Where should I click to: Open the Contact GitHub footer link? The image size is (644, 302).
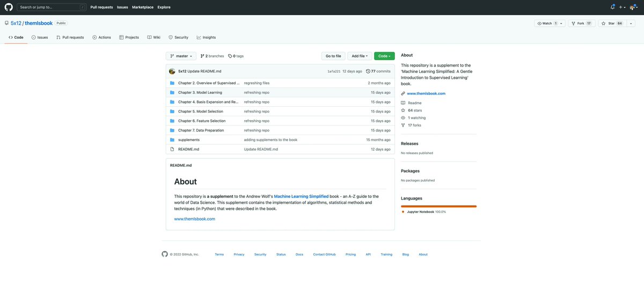[x=324, y=254]
